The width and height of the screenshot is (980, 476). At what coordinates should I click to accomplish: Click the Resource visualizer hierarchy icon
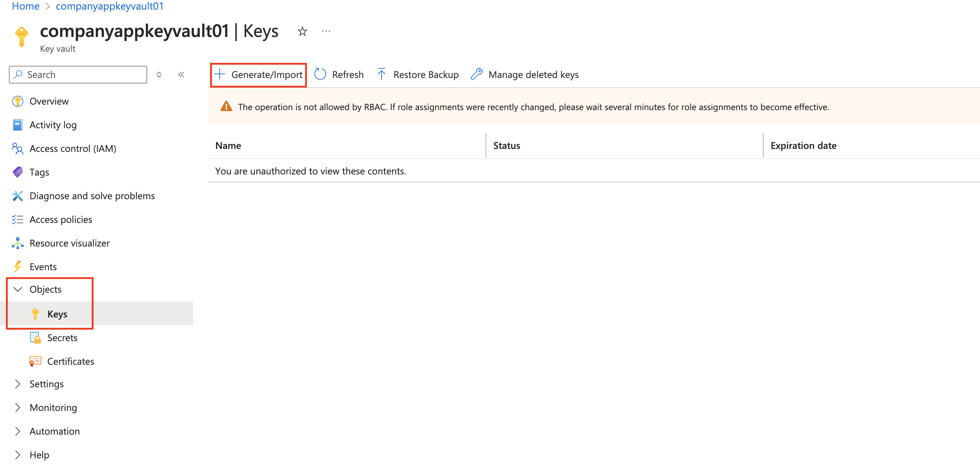click(17, 243)
